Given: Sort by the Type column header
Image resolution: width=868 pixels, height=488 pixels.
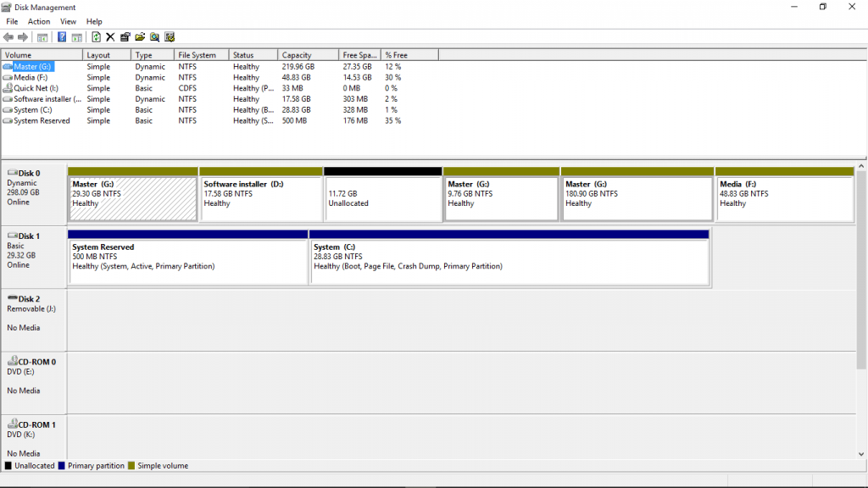Looking at the screenshot, I should [x=153, y=55].
